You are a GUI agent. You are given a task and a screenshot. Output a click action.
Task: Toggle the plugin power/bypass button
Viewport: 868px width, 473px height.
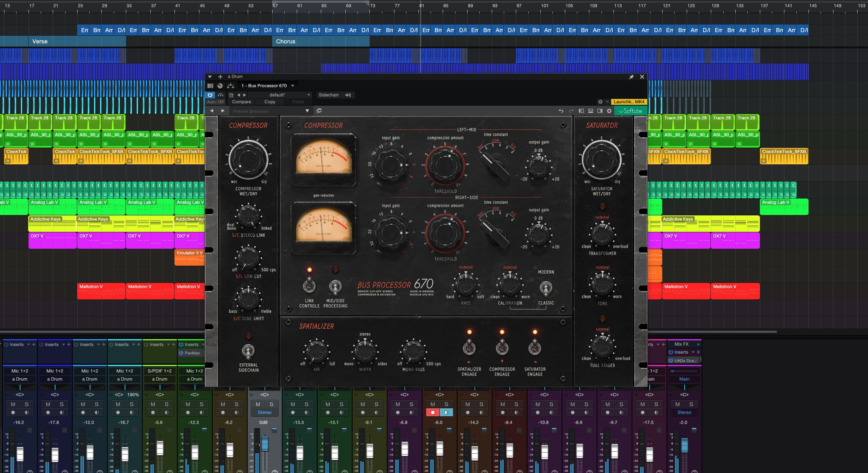pyautogui.click(x=210, y=95)
